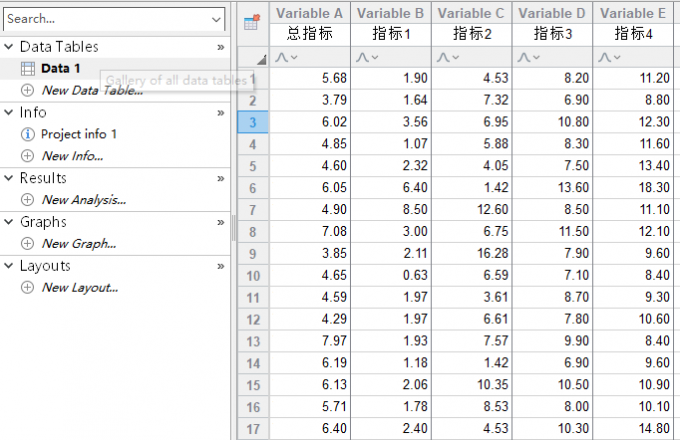Viewport: 680px width, 440px height.
Task: Collapse the Results section
Action: click(9, 178)
